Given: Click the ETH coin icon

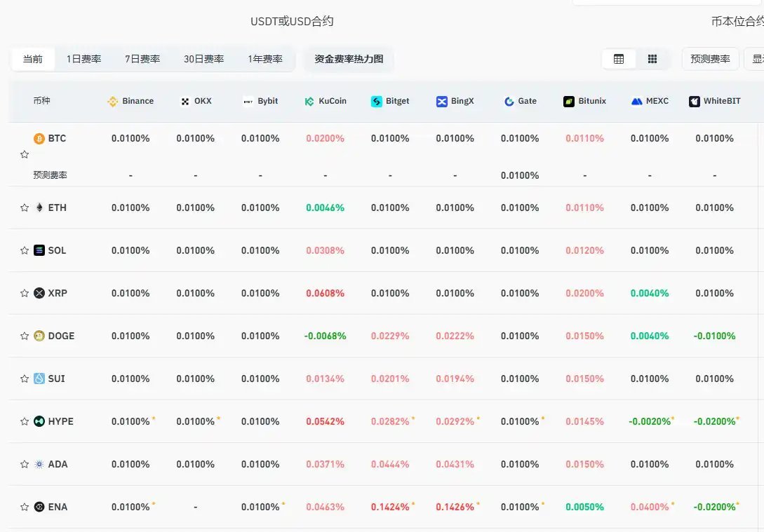Looking at the screenshot, I should [x=39, y=208].
